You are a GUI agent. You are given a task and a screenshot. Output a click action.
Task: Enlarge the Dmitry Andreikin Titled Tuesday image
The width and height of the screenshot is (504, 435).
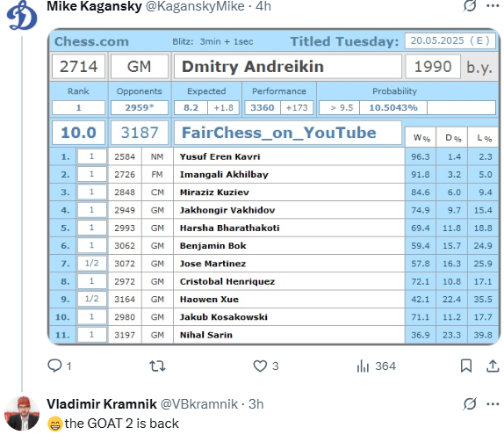274,186
